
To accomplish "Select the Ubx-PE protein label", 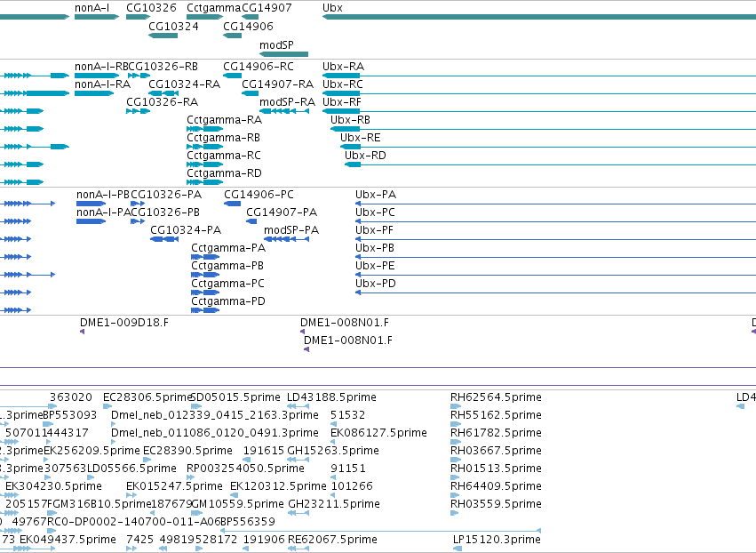I will (x=375, y=267).
